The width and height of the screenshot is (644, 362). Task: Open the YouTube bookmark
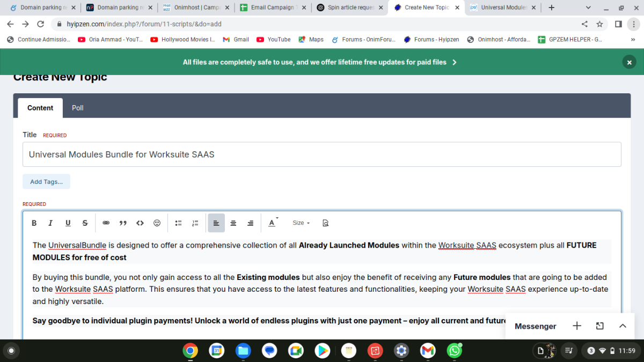tap(274, 39)
